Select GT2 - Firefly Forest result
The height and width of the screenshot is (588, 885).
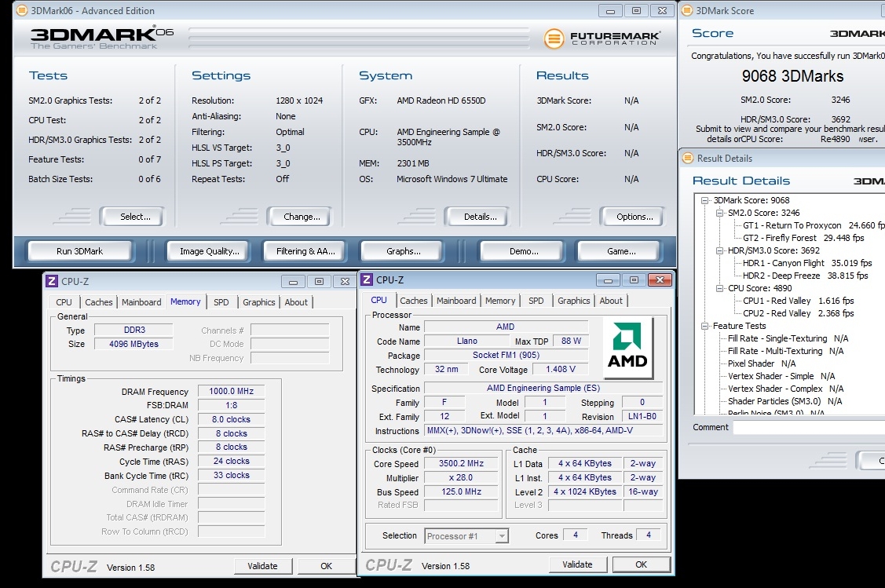[803, 238]
